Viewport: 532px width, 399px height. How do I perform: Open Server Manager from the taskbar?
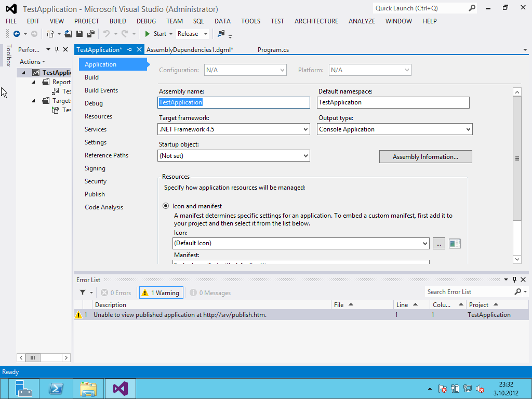pos(24,389)
